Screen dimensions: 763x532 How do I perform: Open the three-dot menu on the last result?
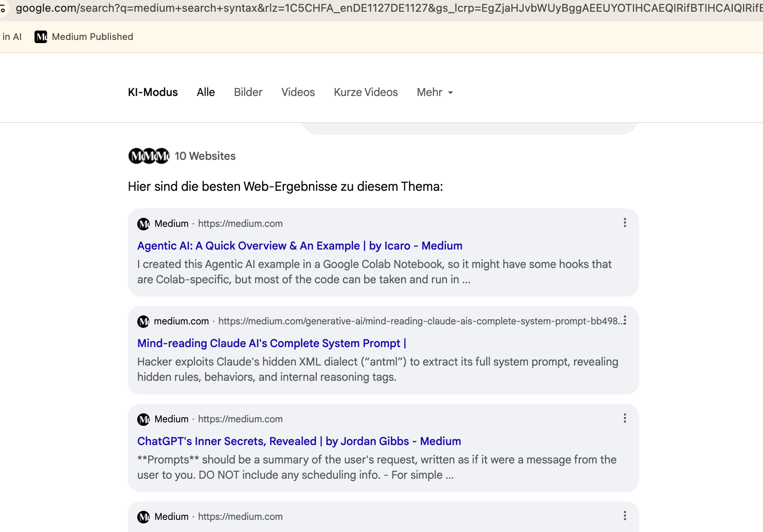point(625,516)
